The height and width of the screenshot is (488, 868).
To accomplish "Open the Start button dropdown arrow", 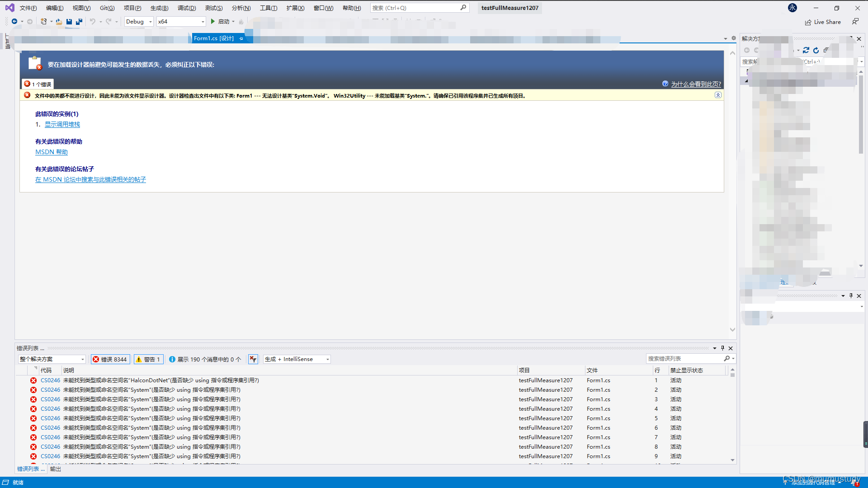I will (x=233, y=22).
